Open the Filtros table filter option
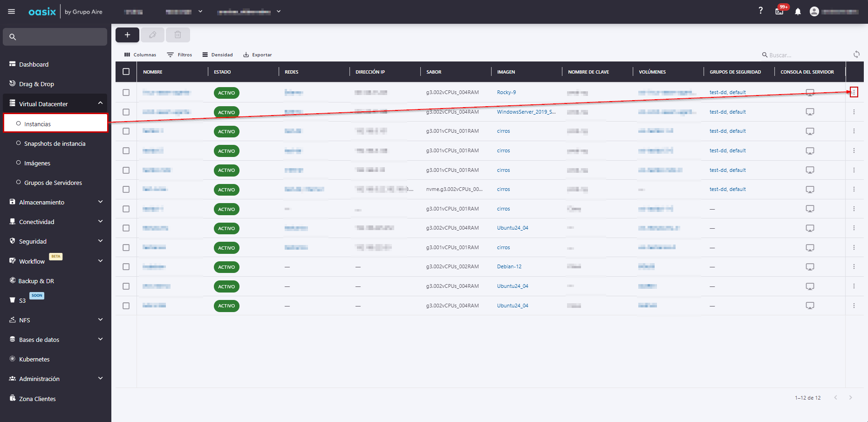 pyautogui.click(x=180, y=55)
